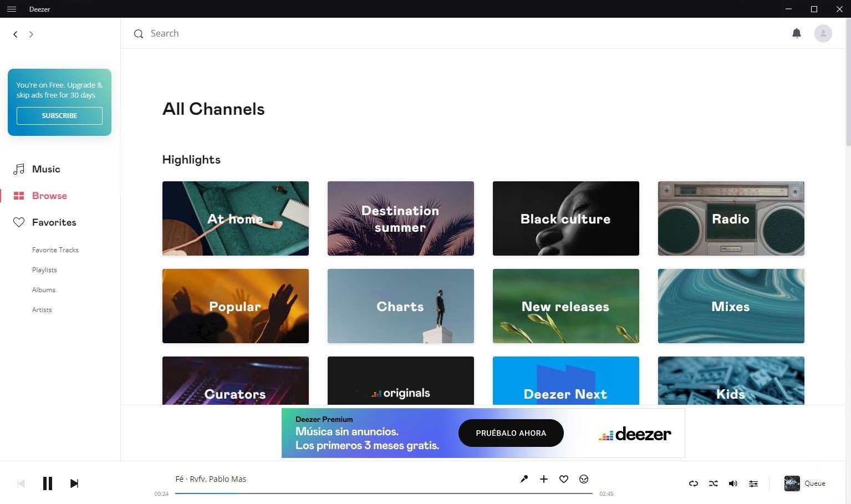Click the Browse grid icon

19,196
